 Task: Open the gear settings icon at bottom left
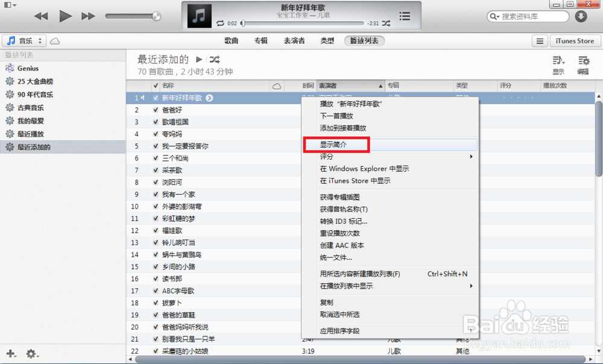tap(32, 354)
